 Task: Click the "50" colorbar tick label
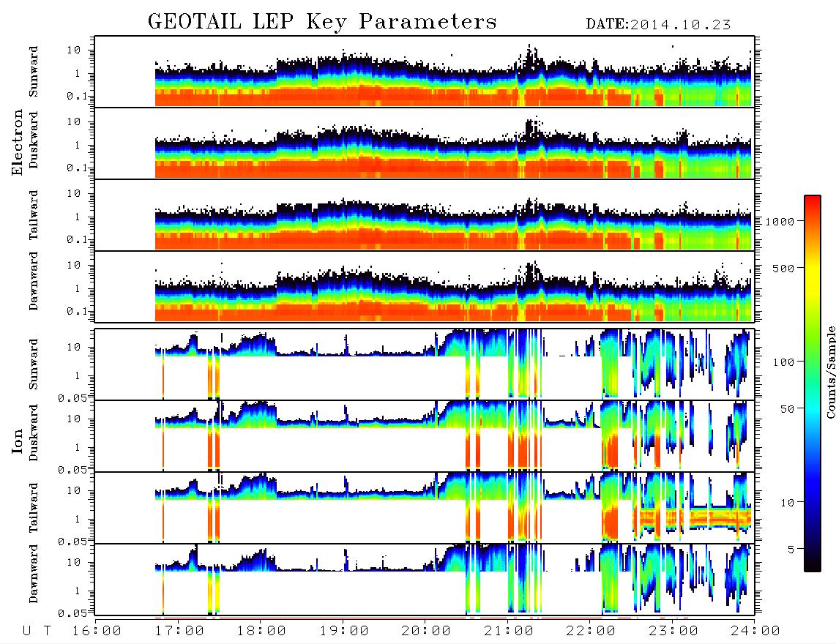pos(788,409)
